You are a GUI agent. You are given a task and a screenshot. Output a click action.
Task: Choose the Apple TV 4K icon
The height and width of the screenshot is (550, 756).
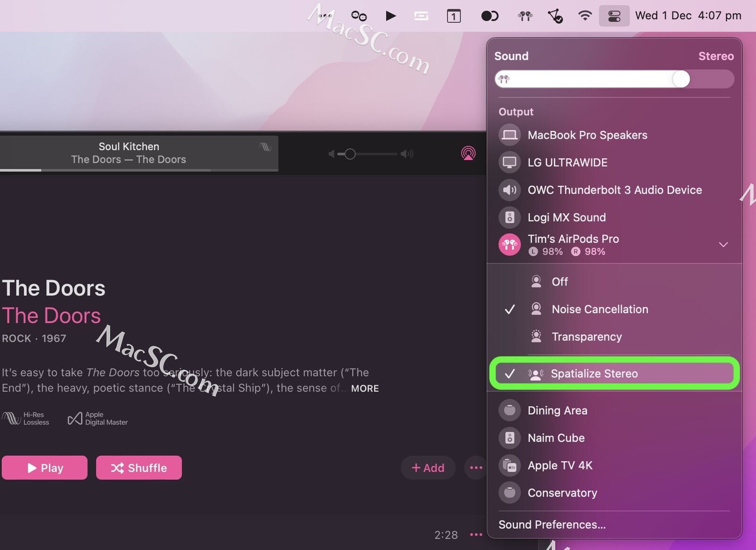click(x=509, y=465)
